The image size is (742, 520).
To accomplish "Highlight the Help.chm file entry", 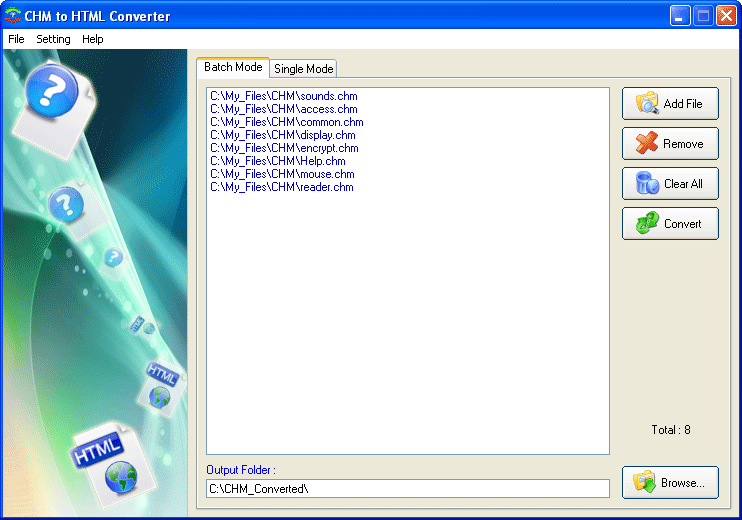I will click(x=277, y=161).
